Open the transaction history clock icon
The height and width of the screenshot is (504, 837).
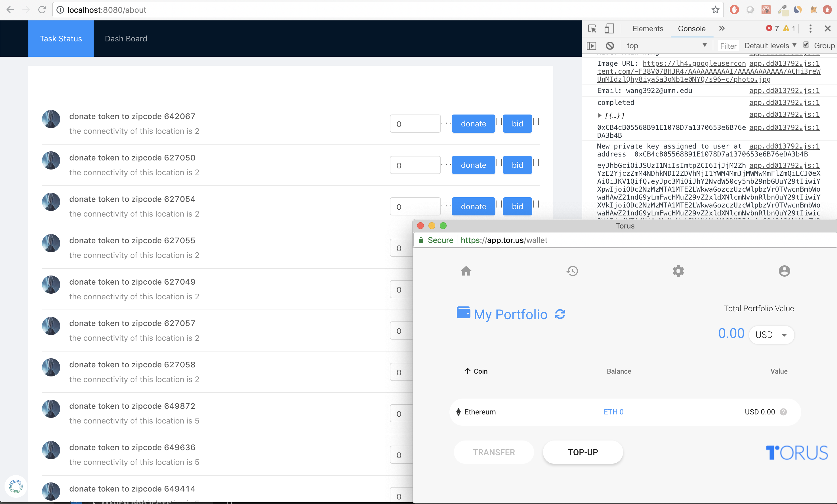[572, 271]
